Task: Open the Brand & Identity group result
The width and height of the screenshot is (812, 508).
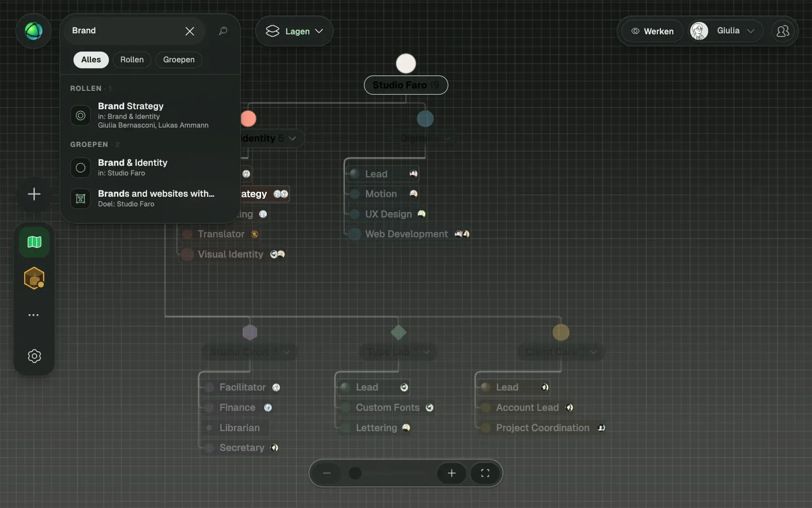Action: [150, 167]
